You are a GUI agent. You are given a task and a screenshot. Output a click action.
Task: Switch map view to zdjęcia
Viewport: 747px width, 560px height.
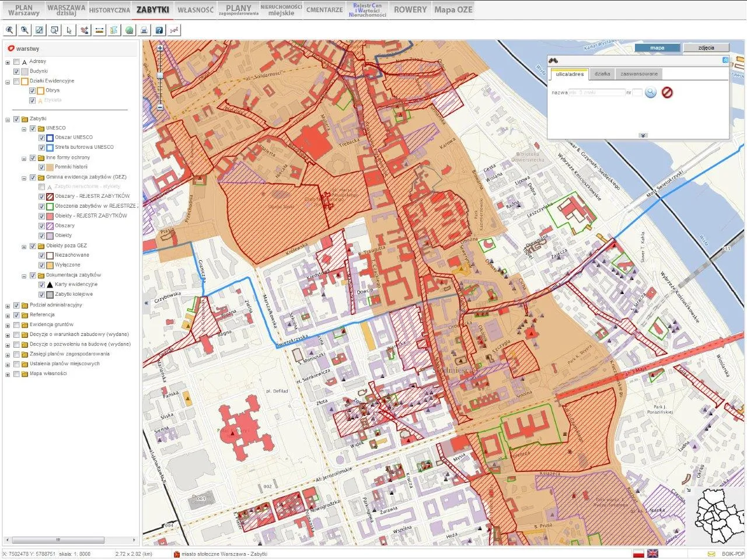(x=706, y=48)
